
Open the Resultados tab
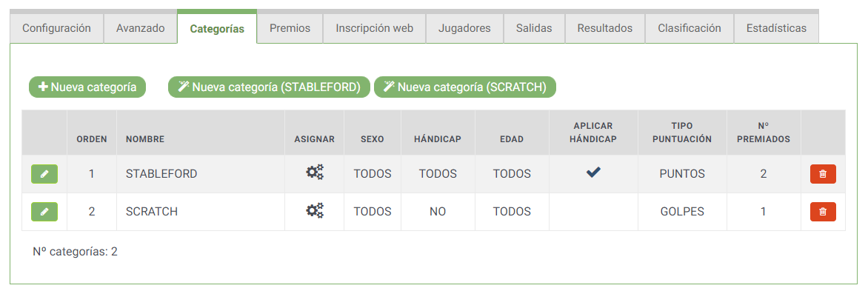coord(605,28)
